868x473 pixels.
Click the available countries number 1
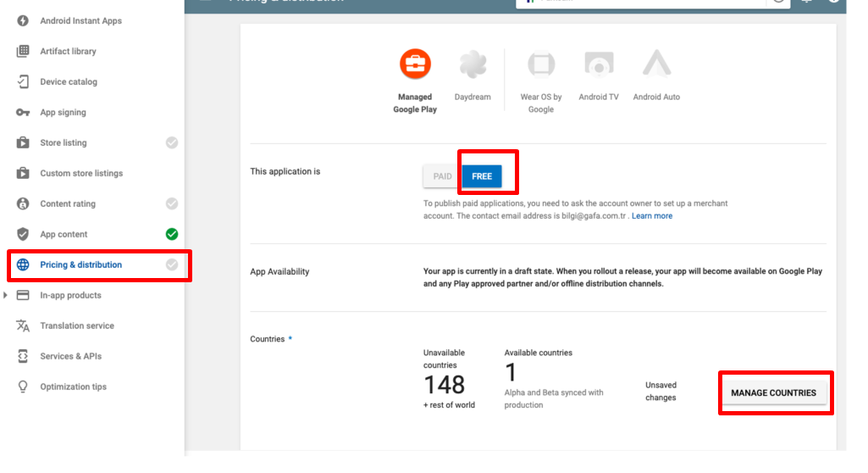[511, 372]
